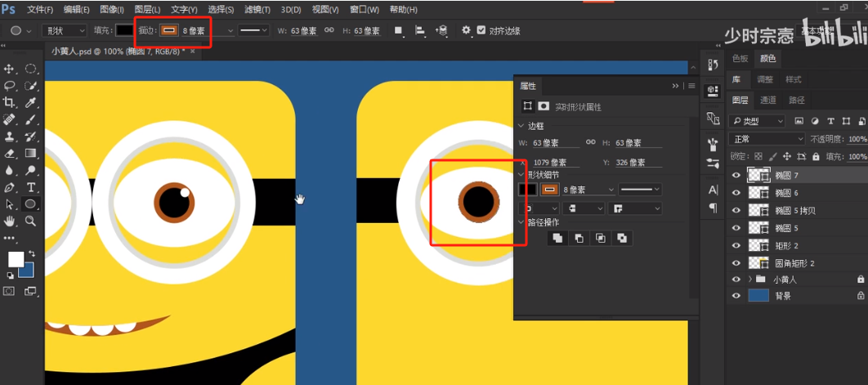
Task: Open the 正常 blend mode dropdown
Action: (767, 138)
